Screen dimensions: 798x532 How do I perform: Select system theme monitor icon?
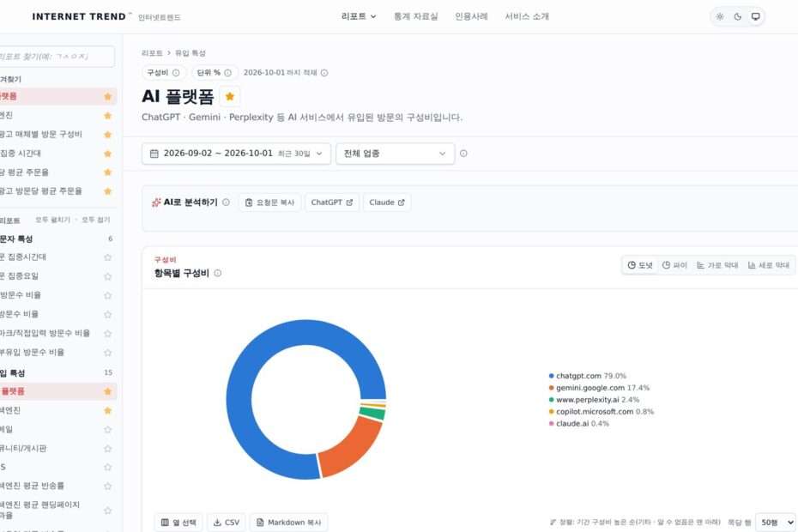pyautogui.click(x=756, y=17)
